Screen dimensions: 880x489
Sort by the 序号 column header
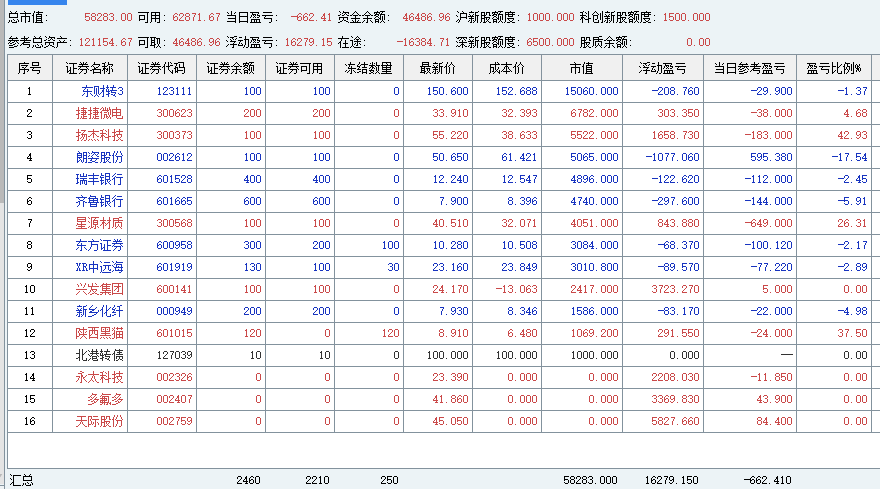(30, 68)
